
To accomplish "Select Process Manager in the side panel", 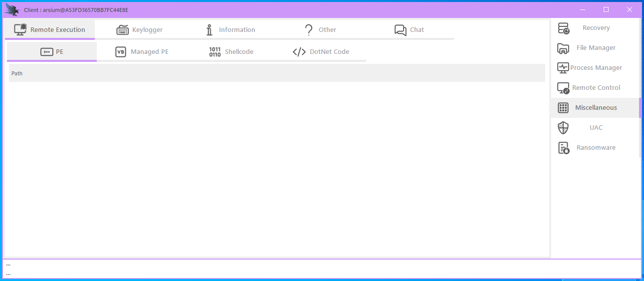I will (596, 68).
